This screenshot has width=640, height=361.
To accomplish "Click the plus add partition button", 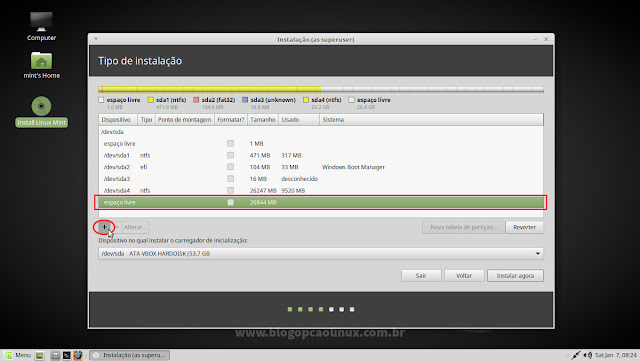I will click(104, 227).
